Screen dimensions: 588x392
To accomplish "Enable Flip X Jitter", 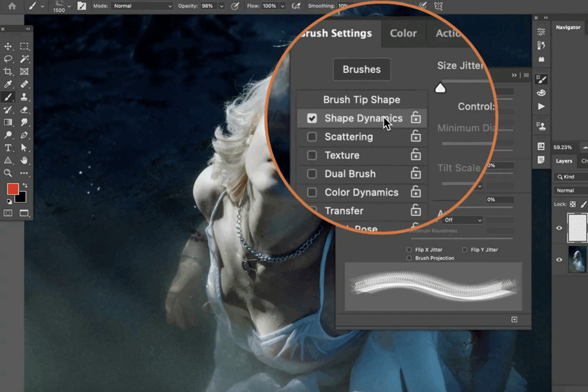I will (409, 249).
